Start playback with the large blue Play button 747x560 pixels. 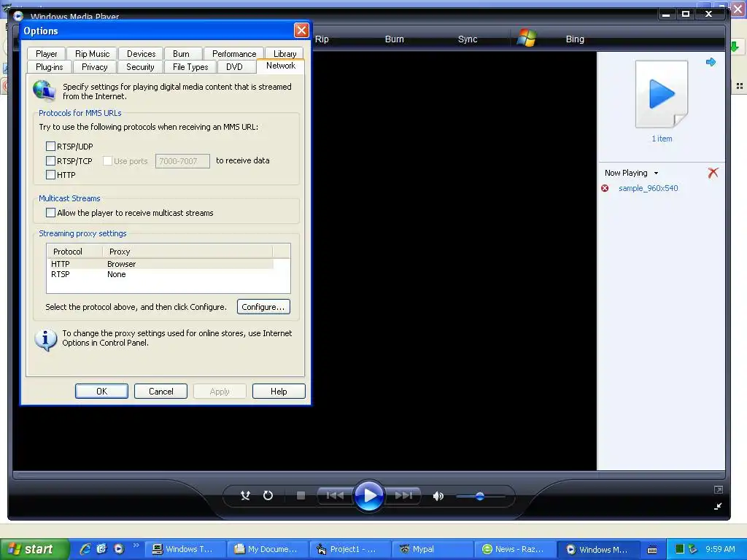(369, 496)
